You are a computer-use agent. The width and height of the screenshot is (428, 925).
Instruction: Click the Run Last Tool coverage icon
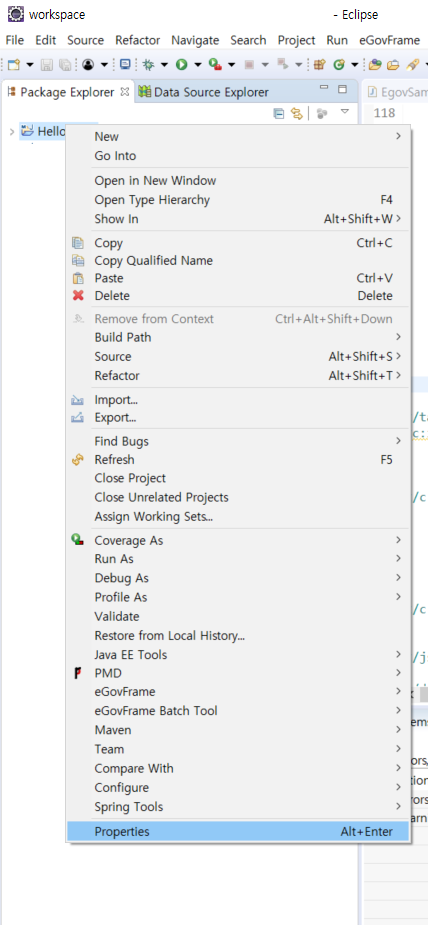coord(215,65)
